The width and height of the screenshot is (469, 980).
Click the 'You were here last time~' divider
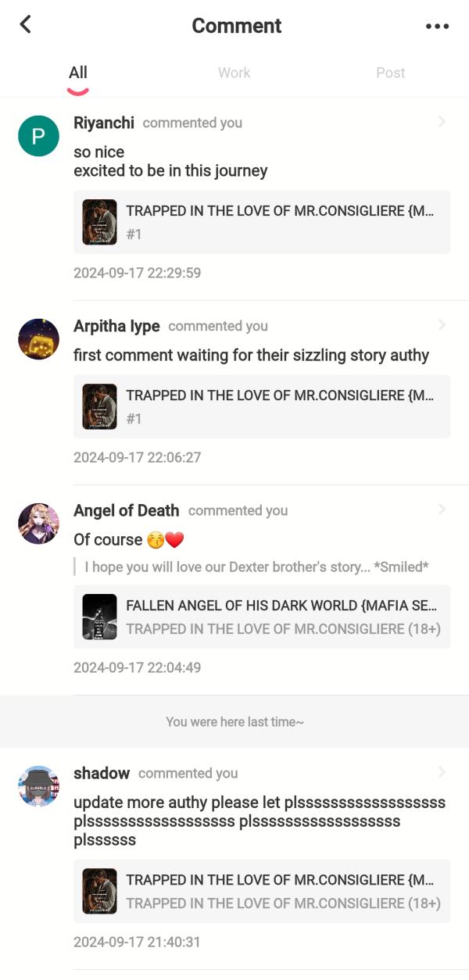(234, 721)
